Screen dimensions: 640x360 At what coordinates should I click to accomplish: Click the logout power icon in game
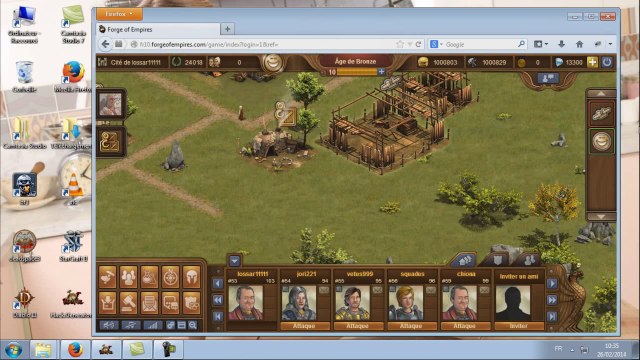607,62
